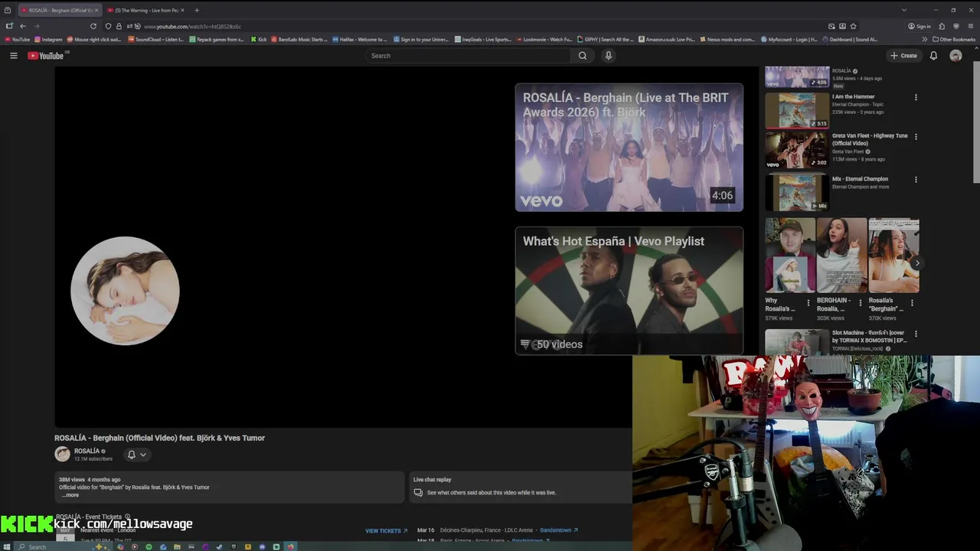Open the YouTube bookmark in bookmarks bar
This screenshot has width=980, height=551.
tap(17, 39)
